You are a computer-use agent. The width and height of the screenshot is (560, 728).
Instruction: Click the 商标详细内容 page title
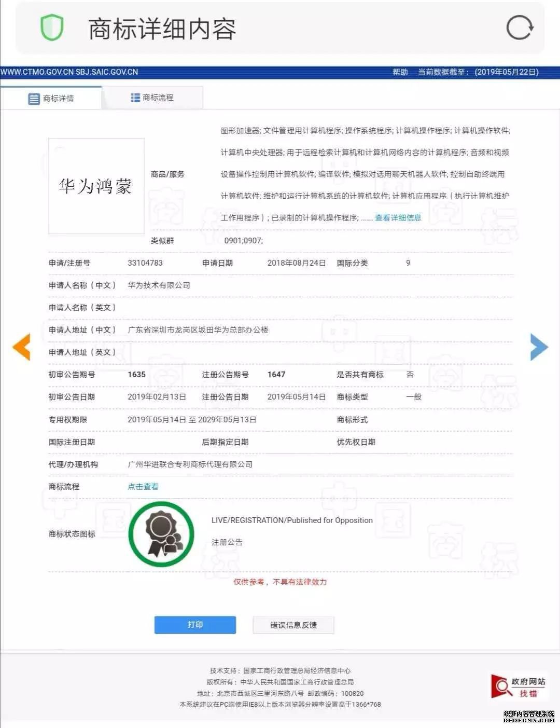162,29
